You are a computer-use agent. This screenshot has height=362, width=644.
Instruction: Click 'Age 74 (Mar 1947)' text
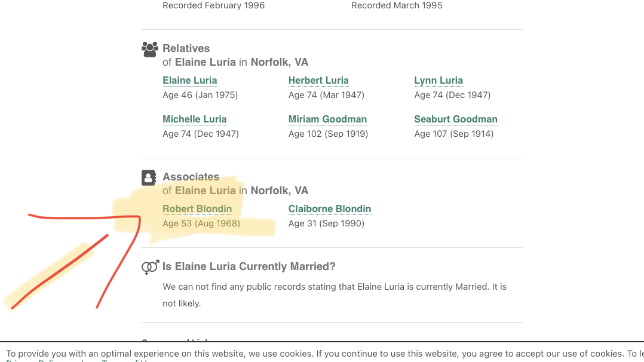coord(326,95)
